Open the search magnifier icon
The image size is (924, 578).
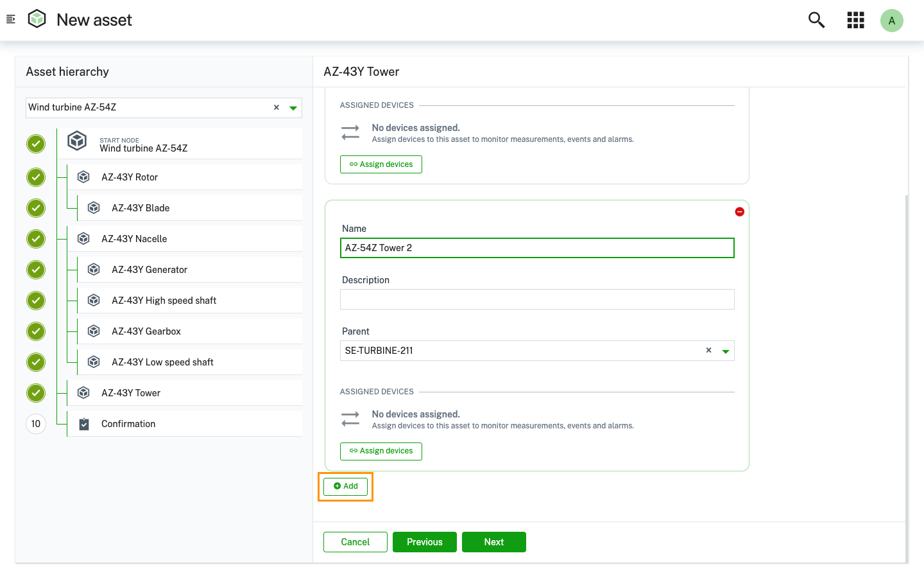(816, 20)
